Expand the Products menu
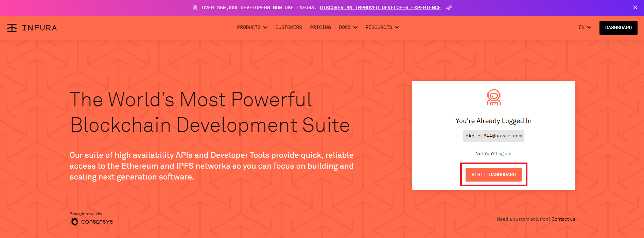Viewport: 644px width, 238px height. click(x=252, y=27)
